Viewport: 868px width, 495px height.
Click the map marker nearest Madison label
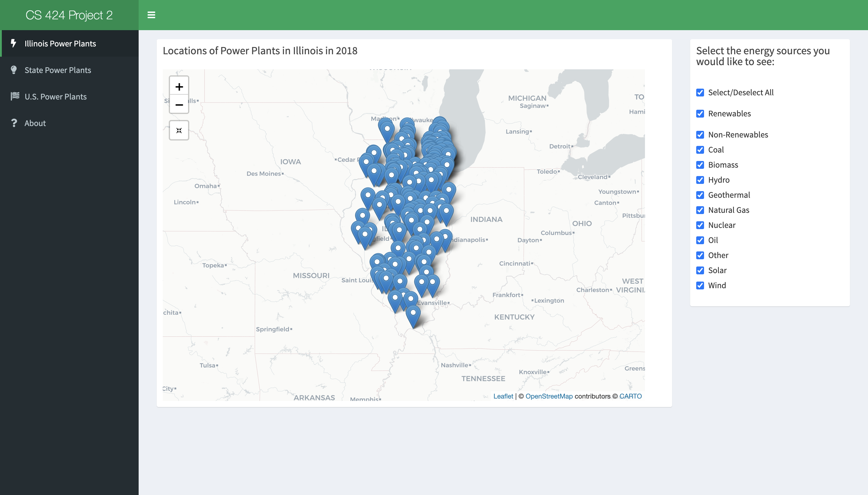pos(387,133)
